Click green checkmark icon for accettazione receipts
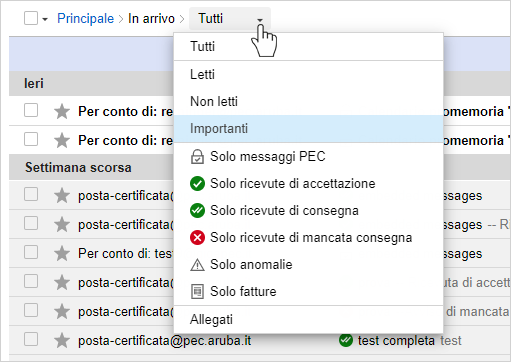The height and width of the screenshot is (362, 511). coord(197,184)
